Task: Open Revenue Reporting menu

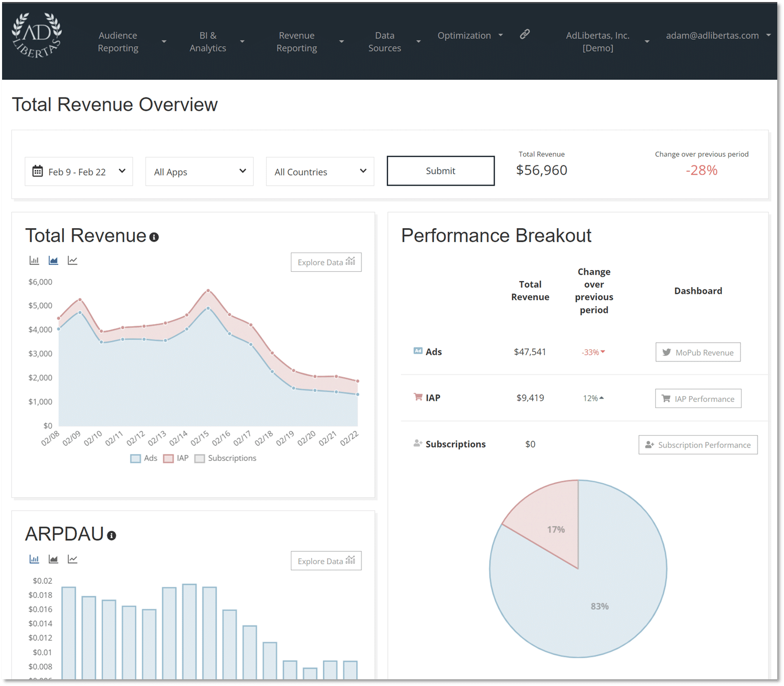Action: coord(297,41)
